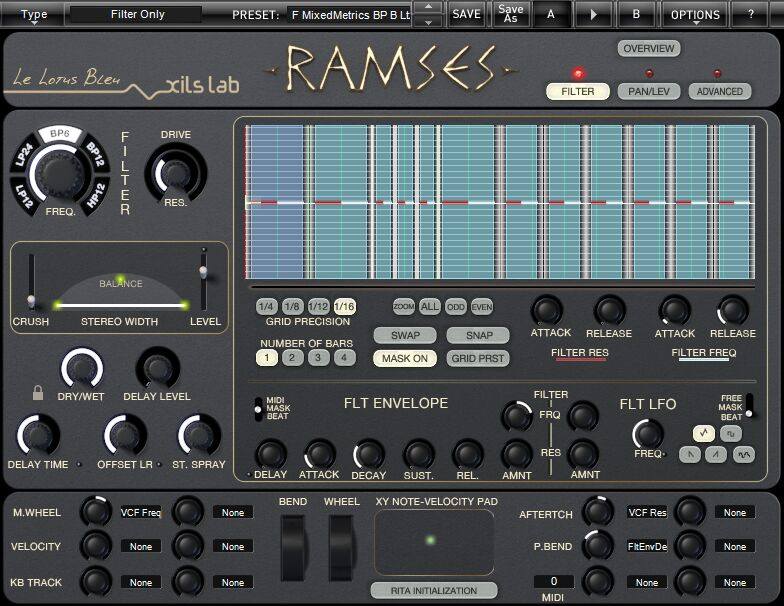Switch to the FILTER tab

[578, 92]
